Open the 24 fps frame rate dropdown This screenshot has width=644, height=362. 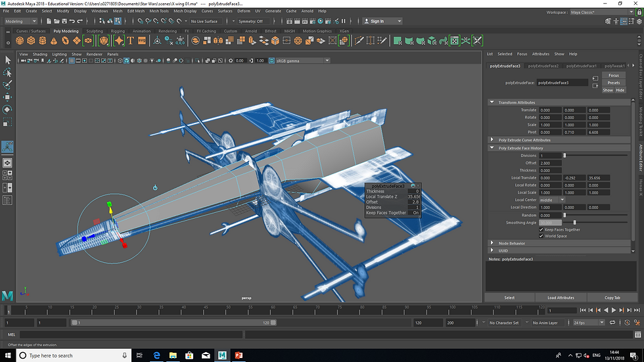[x=589, y=323]
